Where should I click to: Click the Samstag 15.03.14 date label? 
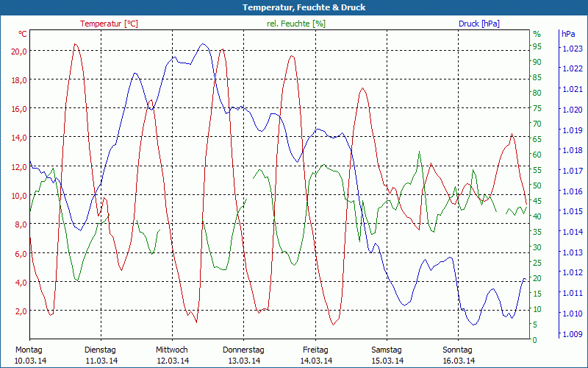pyautogui.click(x=387, y=355)
